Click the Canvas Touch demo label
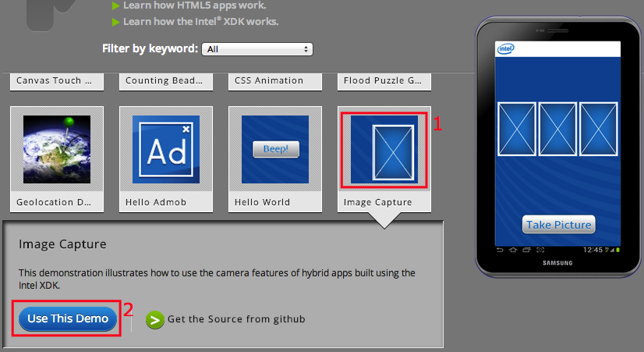The width and height of the screenshot is (644, 352). click(x=54, y=80)
